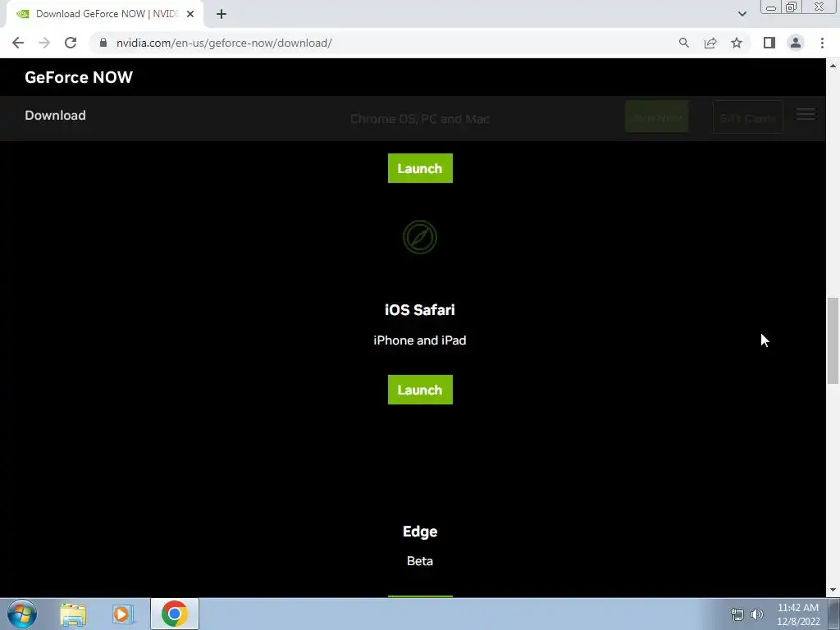The height and width of the screenshot is (630, 840).
Task: Open the hamburger menu icon
Action: (x=806, y=114)
